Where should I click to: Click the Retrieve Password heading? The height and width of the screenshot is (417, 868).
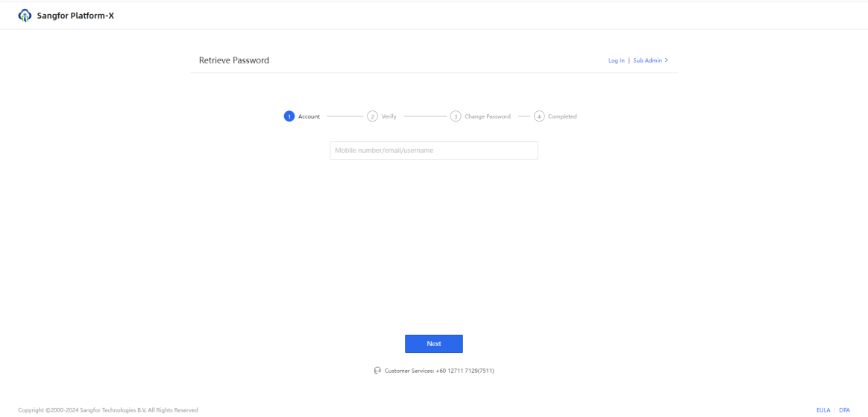[234, 60]
